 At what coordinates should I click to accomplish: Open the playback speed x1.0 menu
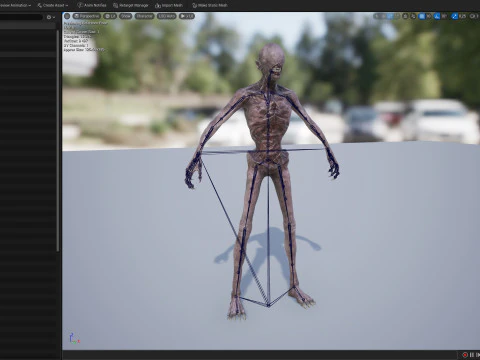pyautogui.click(x=187, y=16)
